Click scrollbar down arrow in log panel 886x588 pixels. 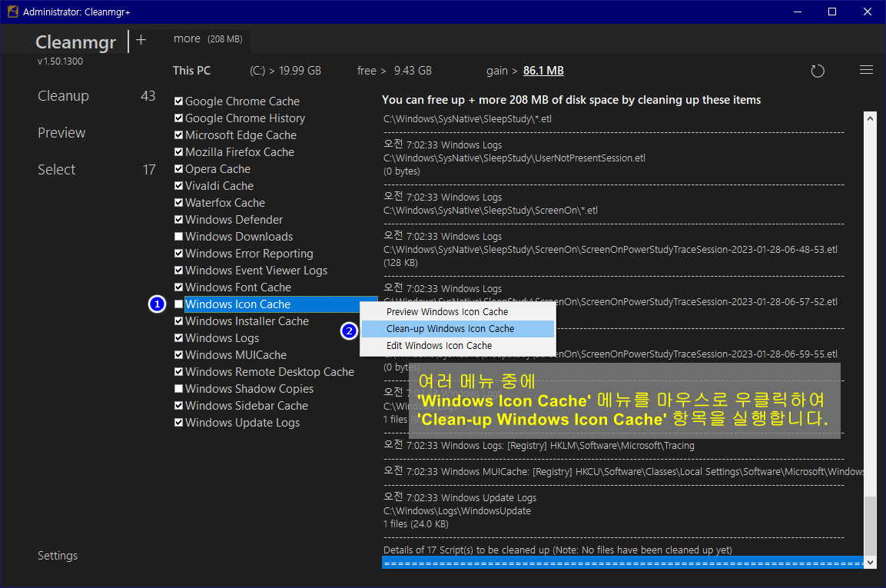click(870, 563)
